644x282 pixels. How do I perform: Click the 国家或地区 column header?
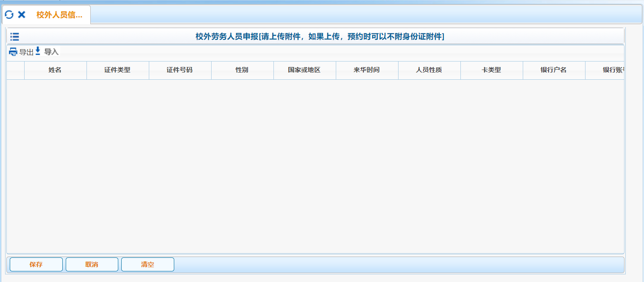click(304, 70)
